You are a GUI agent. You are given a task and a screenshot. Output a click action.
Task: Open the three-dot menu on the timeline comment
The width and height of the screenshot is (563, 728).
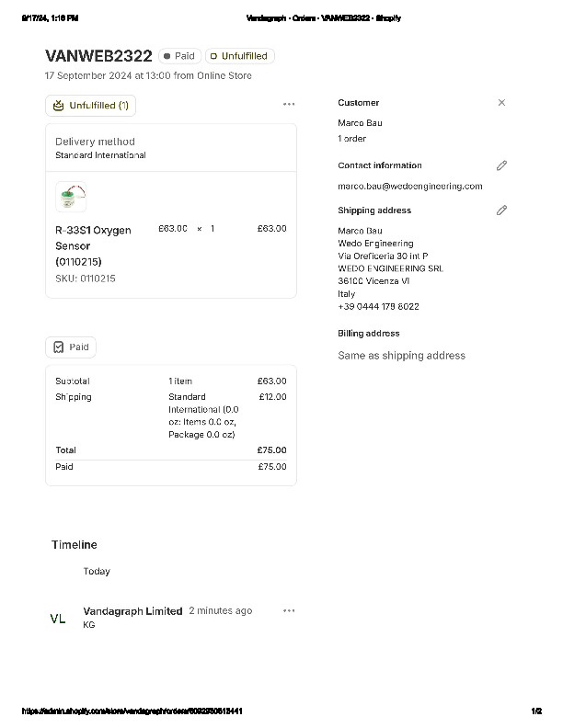(x=289, y=610)
